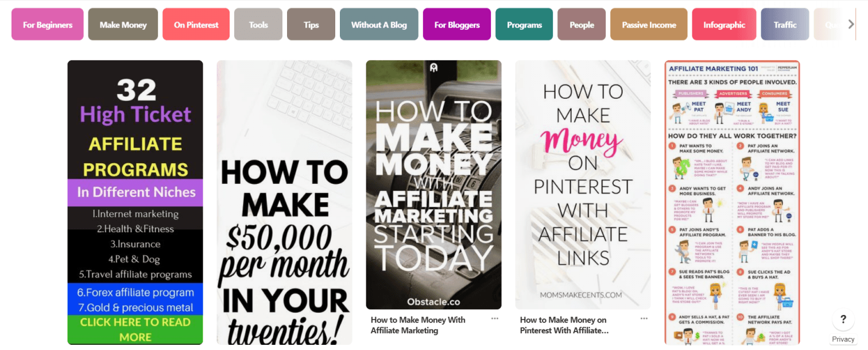The image size is (868, 350).
Task: Choose the gray 'Tools' chip
Action: pos(258,24)
